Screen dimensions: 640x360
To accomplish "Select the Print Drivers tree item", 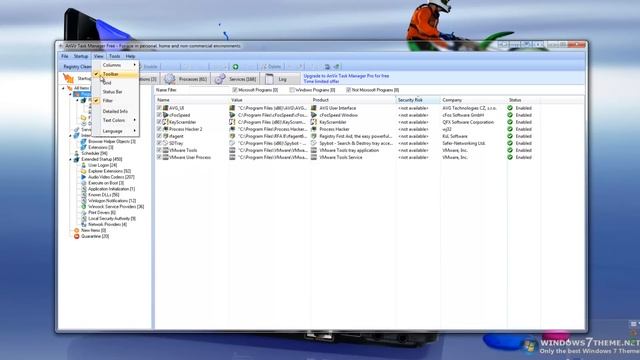I will pyautogui.click(x=102, y=213).
